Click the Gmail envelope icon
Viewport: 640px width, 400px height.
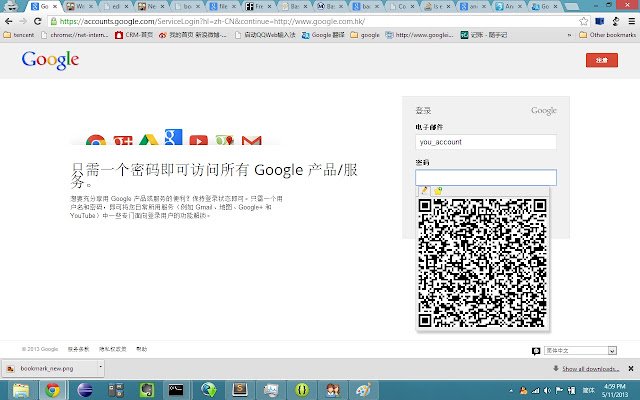(251, 140)
